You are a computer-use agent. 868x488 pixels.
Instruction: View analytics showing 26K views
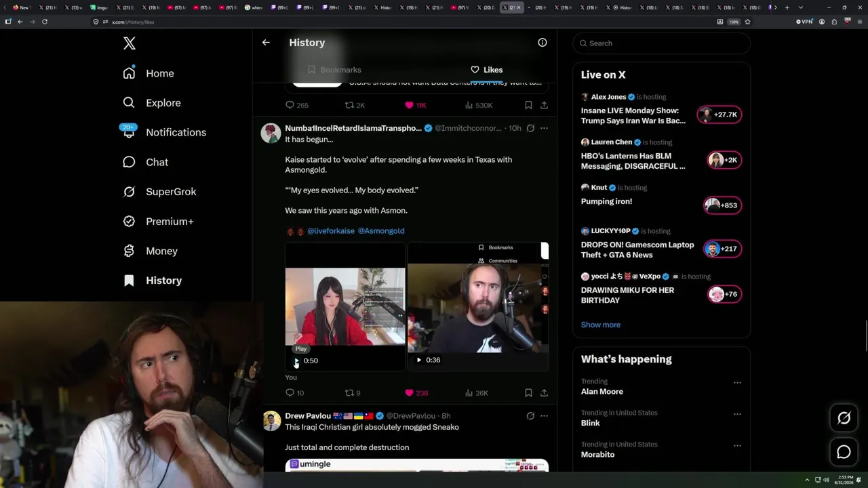coord(477,393)
